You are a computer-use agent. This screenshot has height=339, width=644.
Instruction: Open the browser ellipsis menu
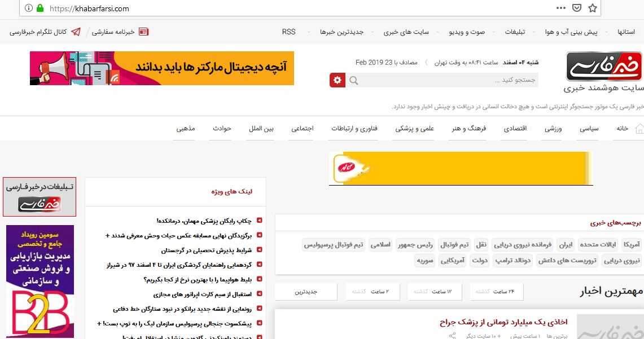[x=560, y=8]
